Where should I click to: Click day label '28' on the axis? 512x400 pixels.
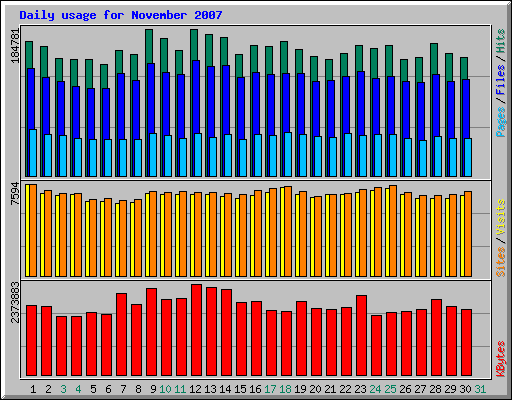[435, 389]
